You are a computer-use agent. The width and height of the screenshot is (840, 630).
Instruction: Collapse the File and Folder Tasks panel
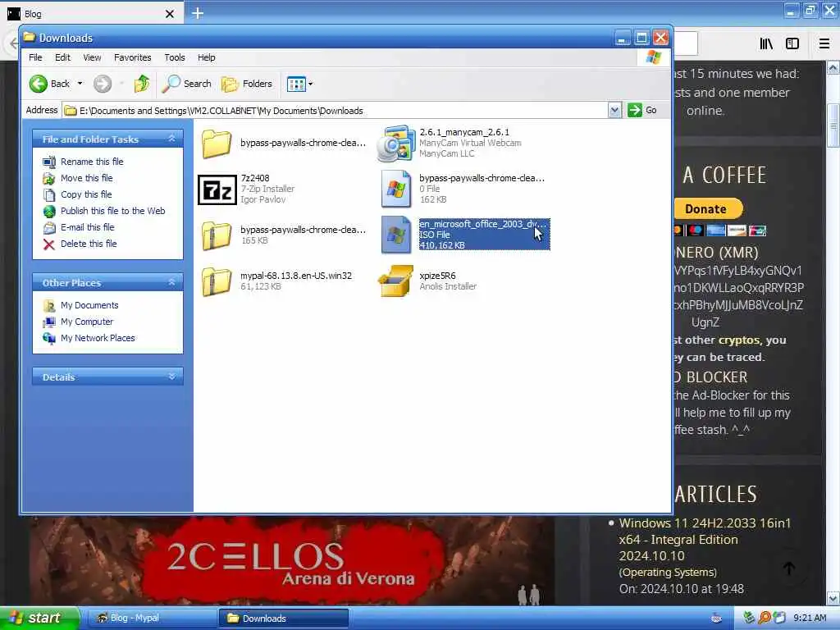172,139
